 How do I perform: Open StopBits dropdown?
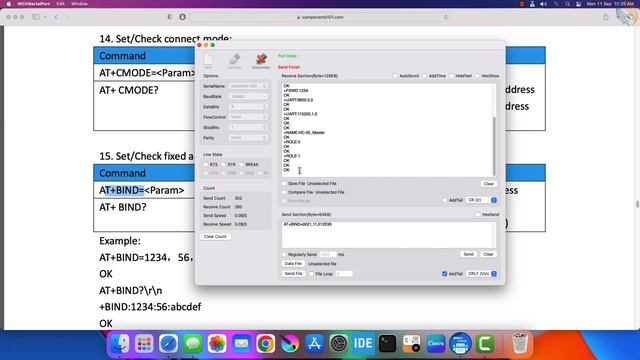(x=248, y=127)
